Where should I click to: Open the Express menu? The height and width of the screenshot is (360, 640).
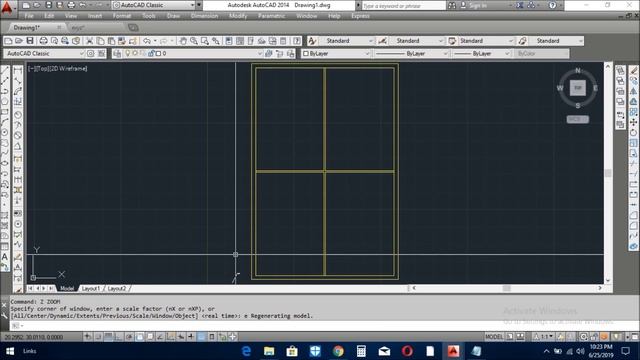(x=360, y=16)
